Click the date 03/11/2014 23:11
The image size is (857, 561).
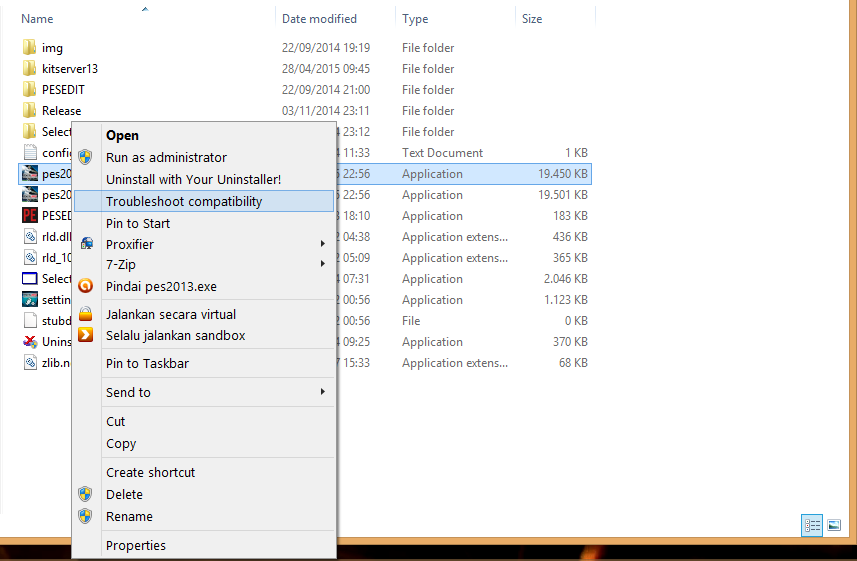tap(326, 110)
